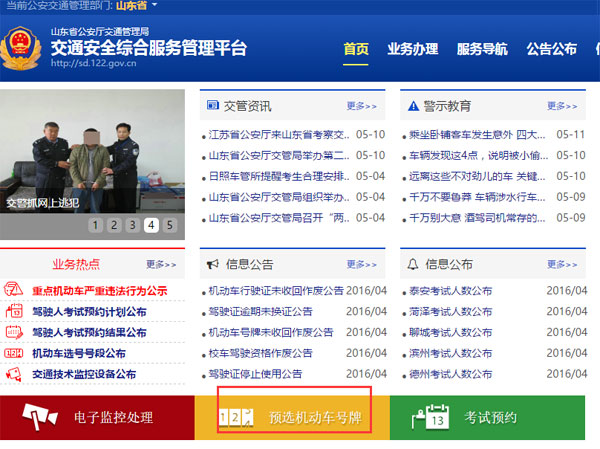This screenshot has width=600, height=449.
Task: Open 滨州考试人数公布
Action: (x=451, y=353)
